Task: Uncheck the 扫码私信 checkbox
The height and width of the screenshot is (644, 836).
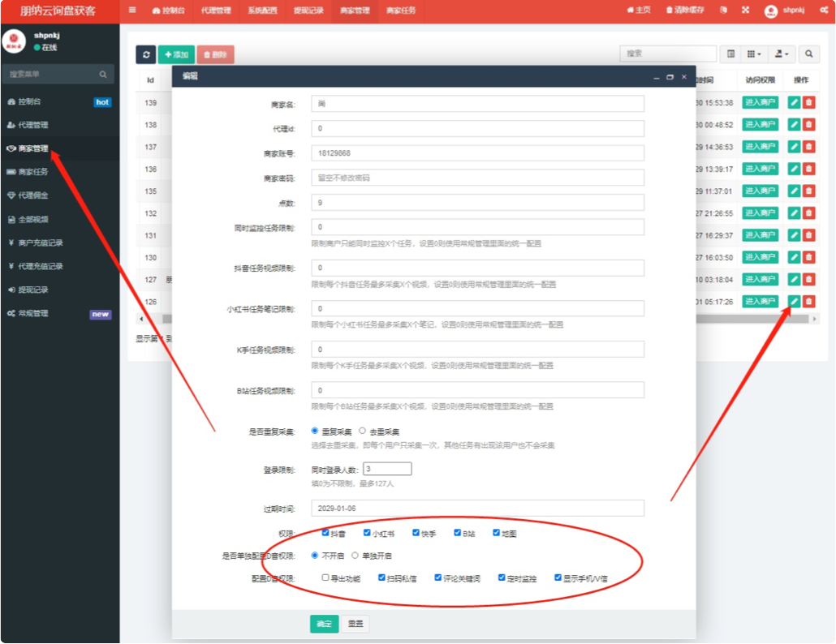Action: click(x=381, y=577)
